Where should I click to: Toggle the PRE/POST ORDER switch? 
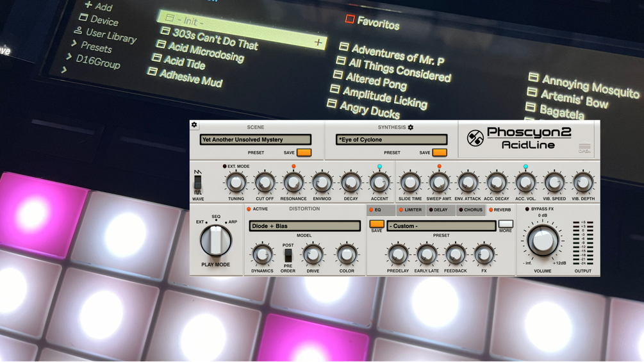[x=288, y=255]
